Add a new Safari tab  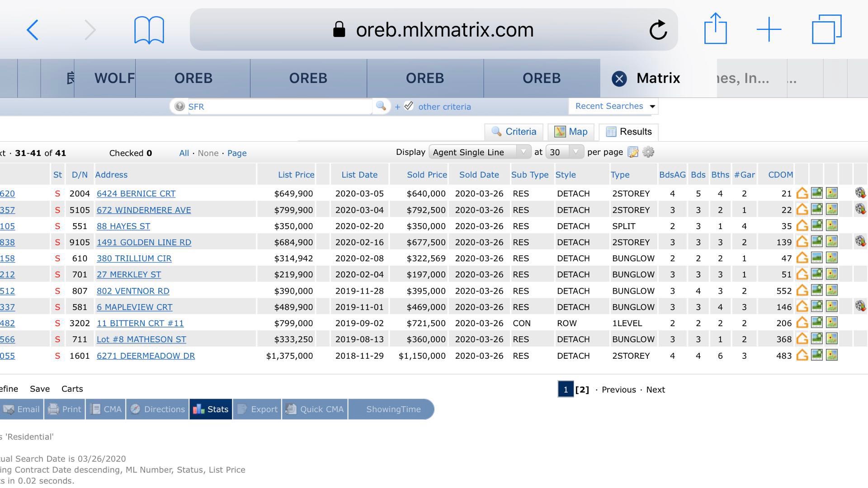point(769,30)
